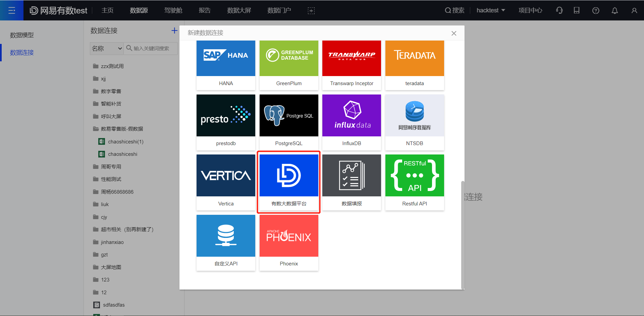644x316 pixels.
Task: Close the 新建数据连接 dialog
Action: point(454,33)
